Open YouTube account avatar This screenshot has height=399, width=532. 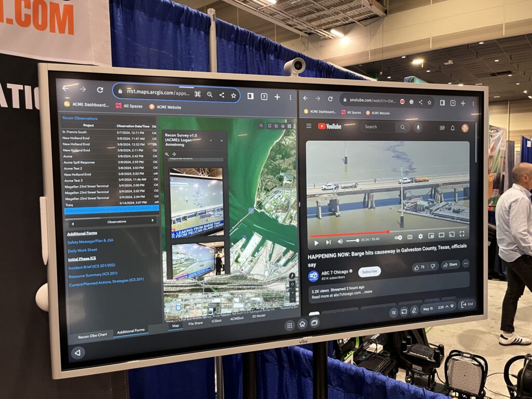(x=465, y=128)
